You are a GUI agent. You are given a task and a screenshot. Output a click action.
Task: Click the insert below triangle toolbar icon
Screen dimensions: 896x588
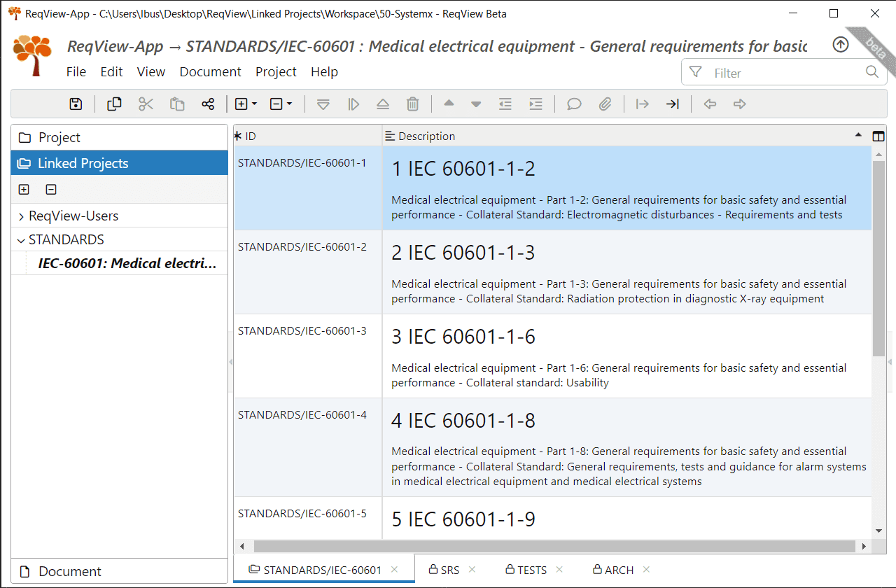323,104
